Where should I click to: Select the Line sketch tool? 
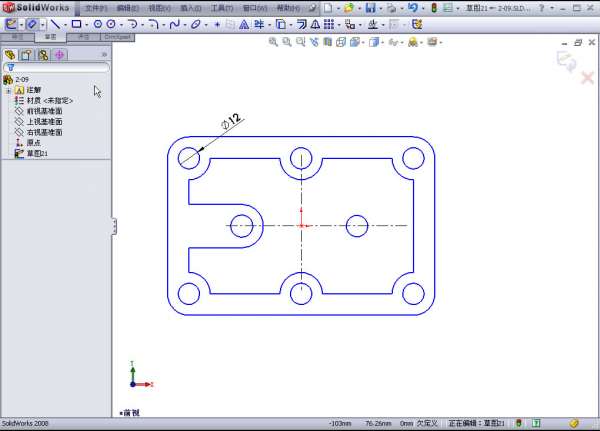coord(55,23)
